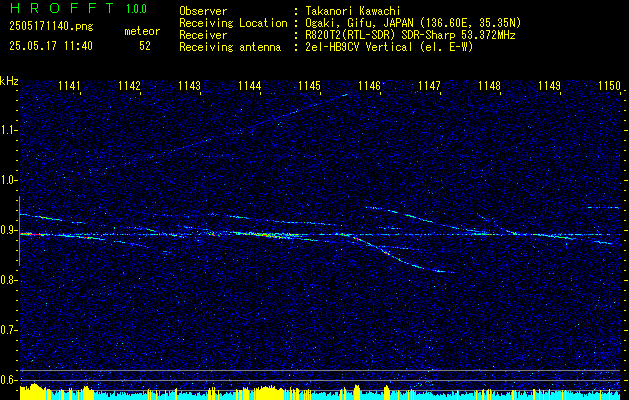Viewport: 629px width, 400px height.
Task: Click the receiver R820T2(RTL-SDR) SDR-Sharp line
Action: tap(410, 35)
